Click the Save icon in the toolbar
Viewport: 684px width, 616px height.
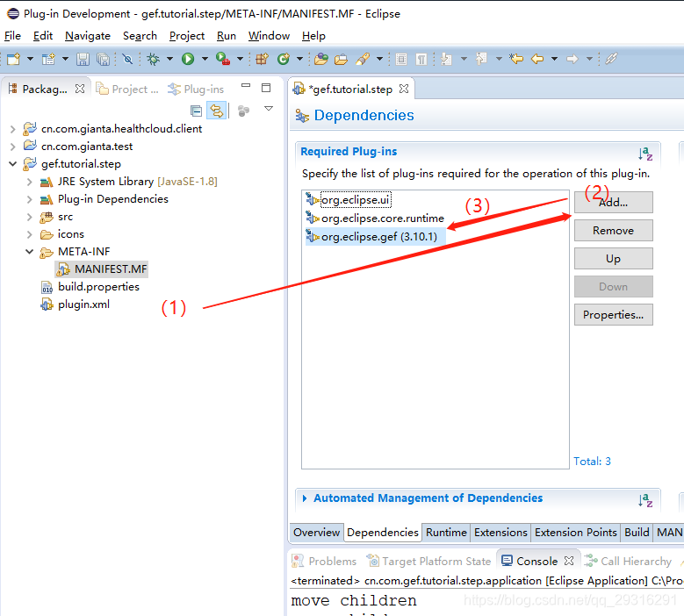pos(83,59)
